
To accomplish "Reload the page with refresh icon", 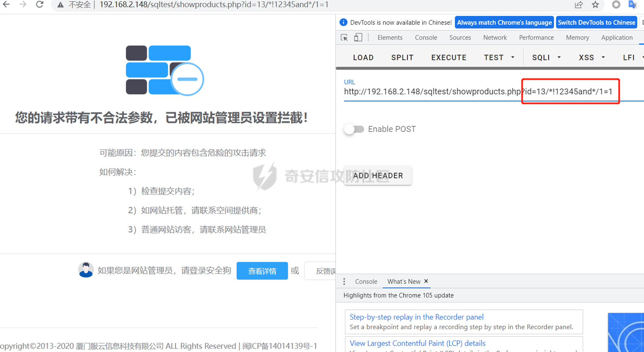I will (40, 4).
